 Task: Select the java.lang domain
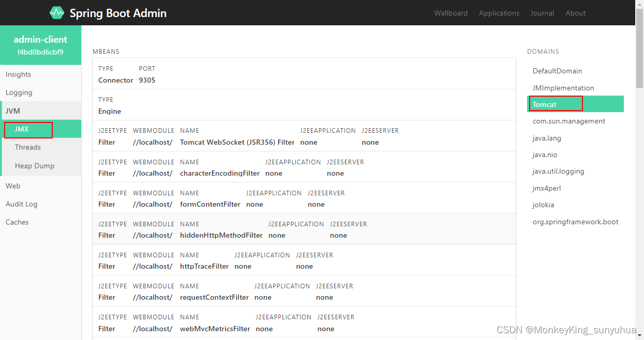point(575,138)
